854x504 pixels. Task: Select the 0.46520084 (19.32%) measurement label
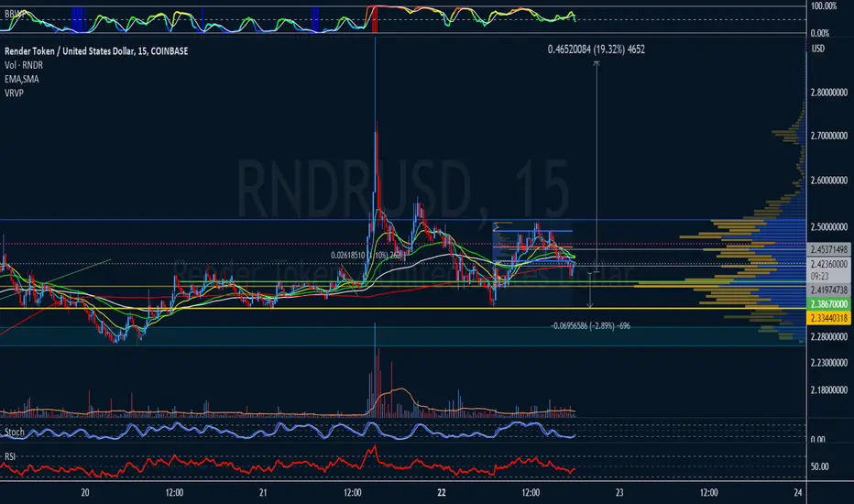[597, 49]
